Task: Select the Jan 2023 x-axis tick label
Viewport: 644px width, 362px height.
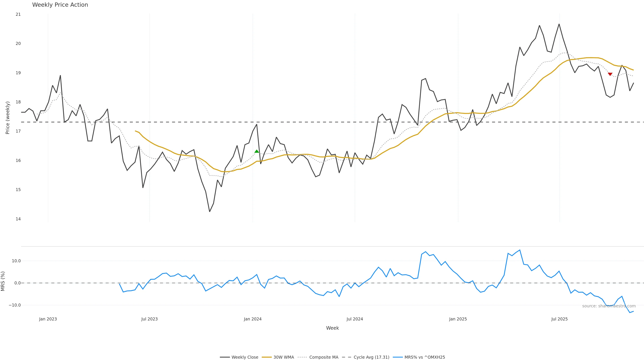Action: pyautogui.click(x=48, y=319)
